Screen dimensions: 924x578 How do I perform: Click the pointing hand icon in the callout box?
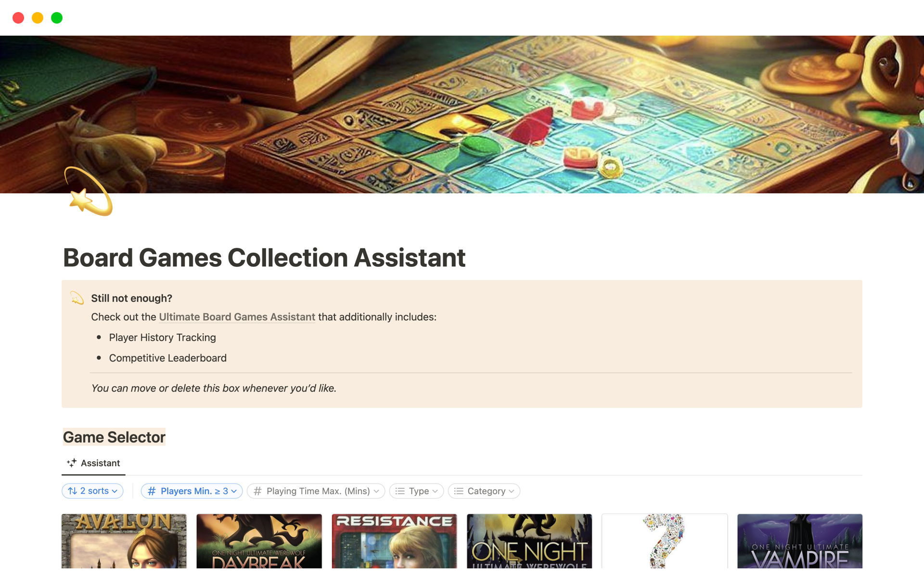click(76, 298)
